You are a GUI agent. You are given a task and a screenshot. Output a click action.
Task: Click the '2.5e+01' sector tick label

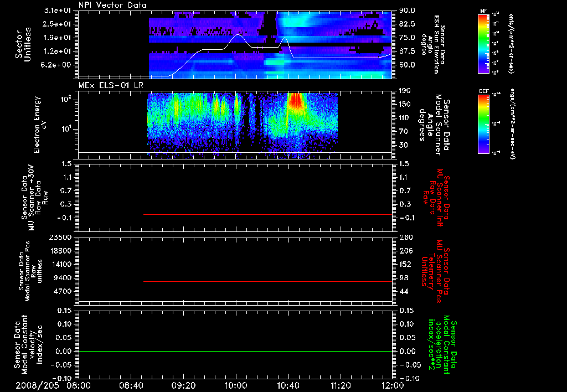click(x=57, y=24)
